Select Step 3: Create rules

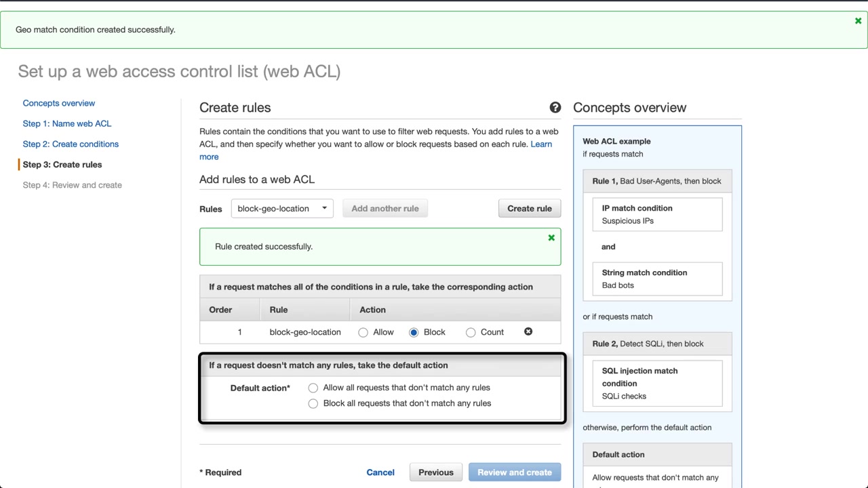[x=62, y=165]
